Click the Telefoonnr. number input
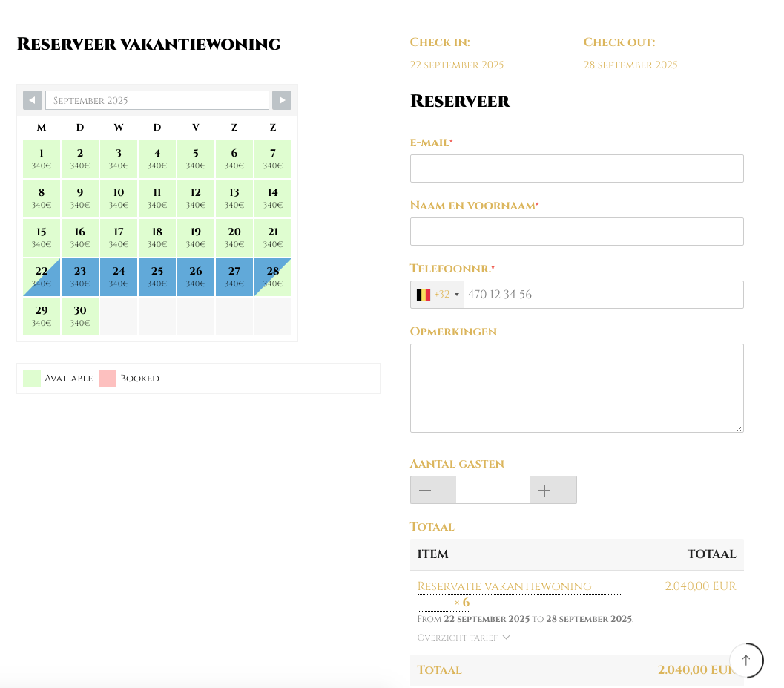784x688 pixels. point(602,295)
